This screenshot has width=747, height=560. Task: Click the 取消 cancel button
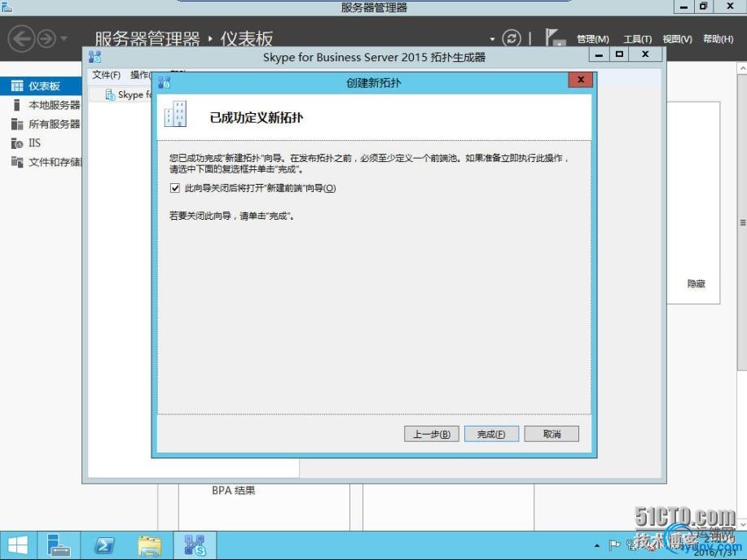pyautogui.click(x=551, y=434)
